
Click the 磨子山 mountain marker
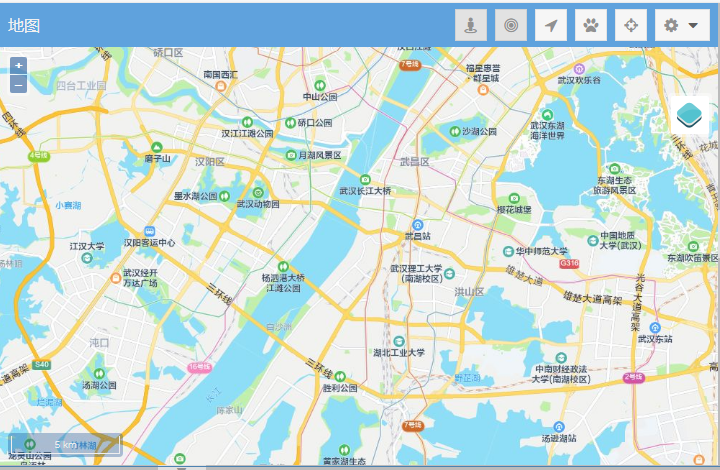point(157,146)
